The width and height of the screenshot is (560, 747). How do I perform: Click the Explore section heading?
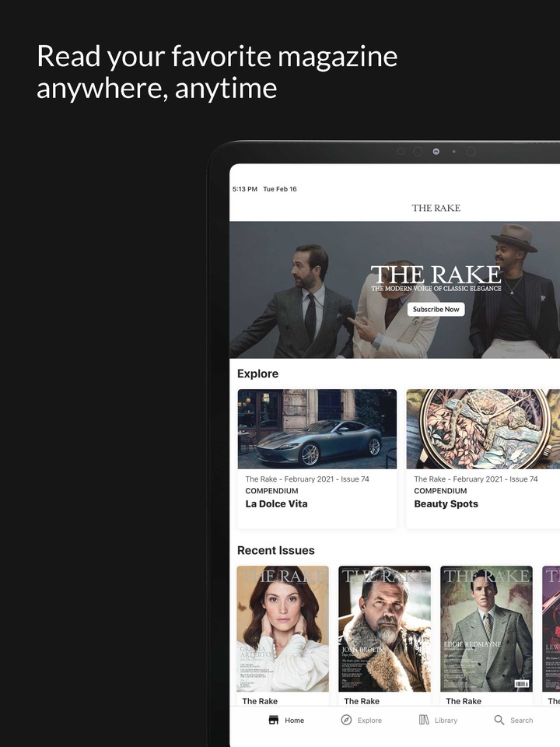click(257, 373)
